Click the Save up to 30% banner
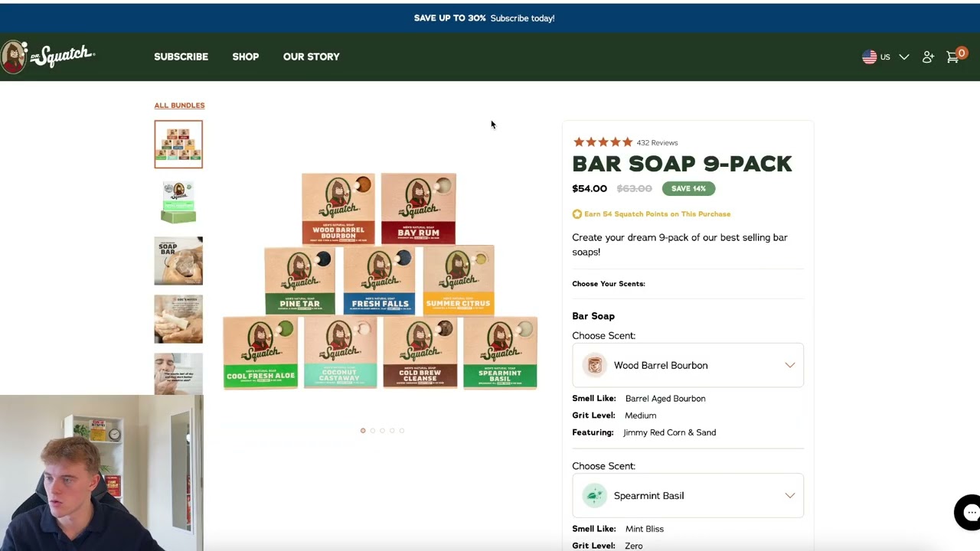Viewport: 980px width, 551px height. click(x=484, y=18)
